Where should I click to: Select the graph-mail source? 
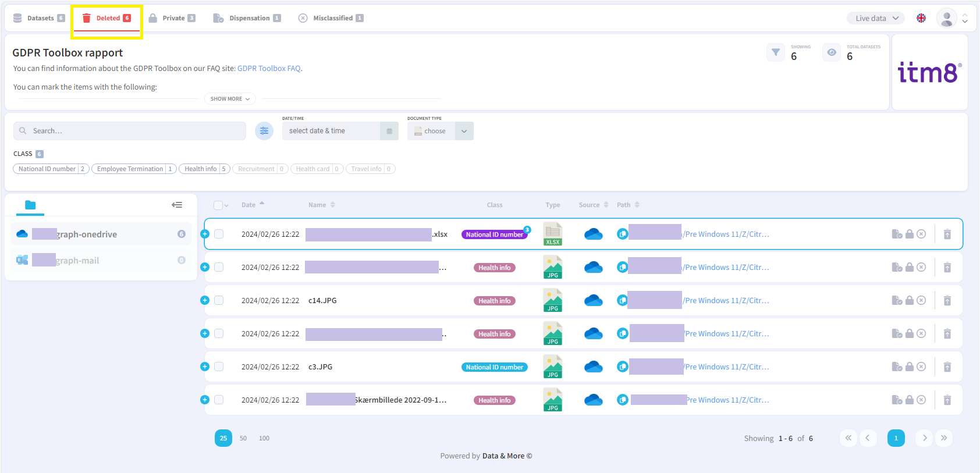(x=101, y=260)
